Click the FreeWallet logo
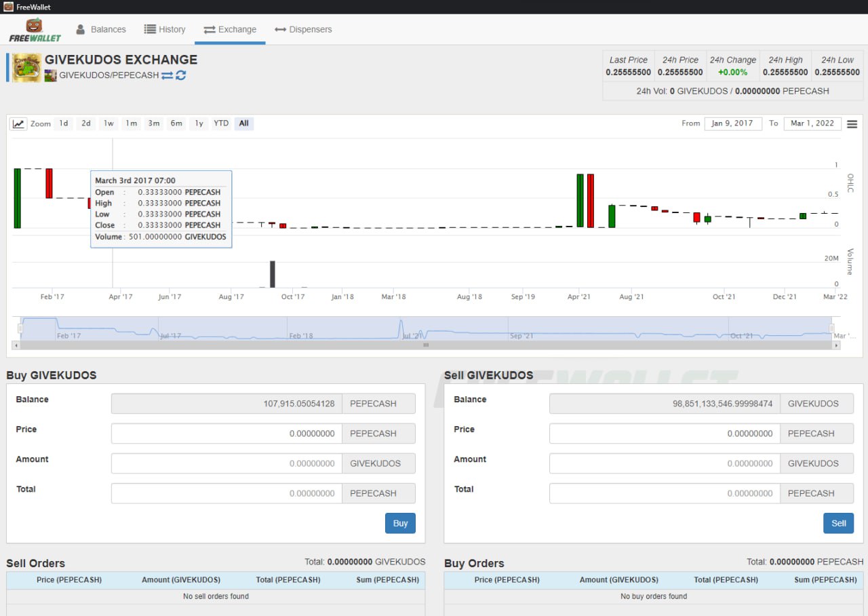 coord(35,30)
